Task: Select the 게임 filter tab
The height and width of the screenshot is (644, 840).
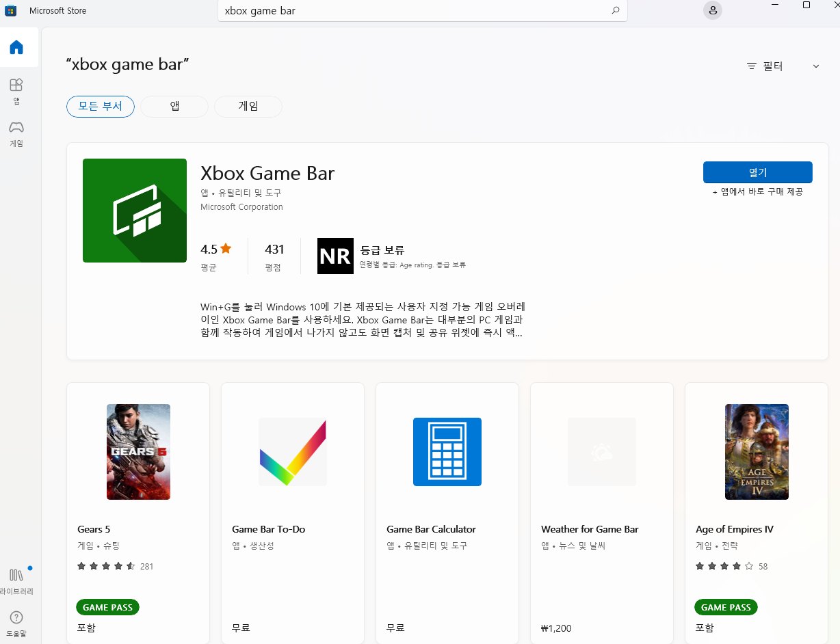Action: tap(248, 107)
